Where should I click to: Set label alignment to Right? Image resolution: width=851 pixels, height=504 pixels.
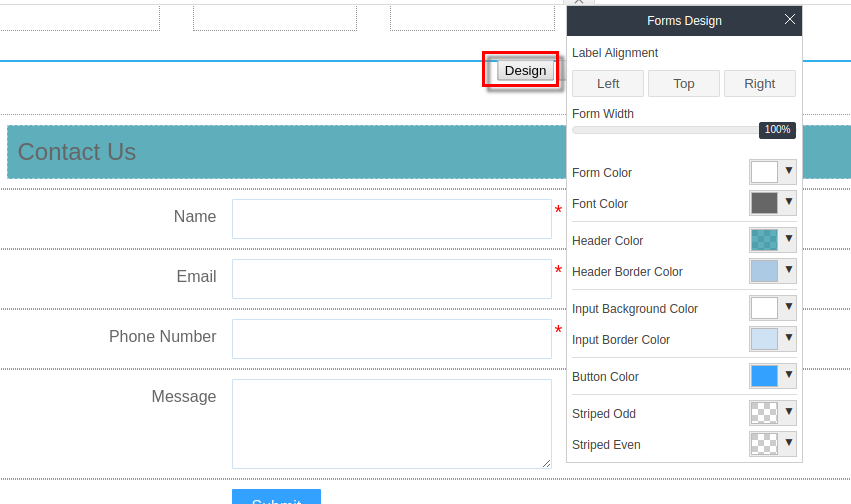(759, 84)
